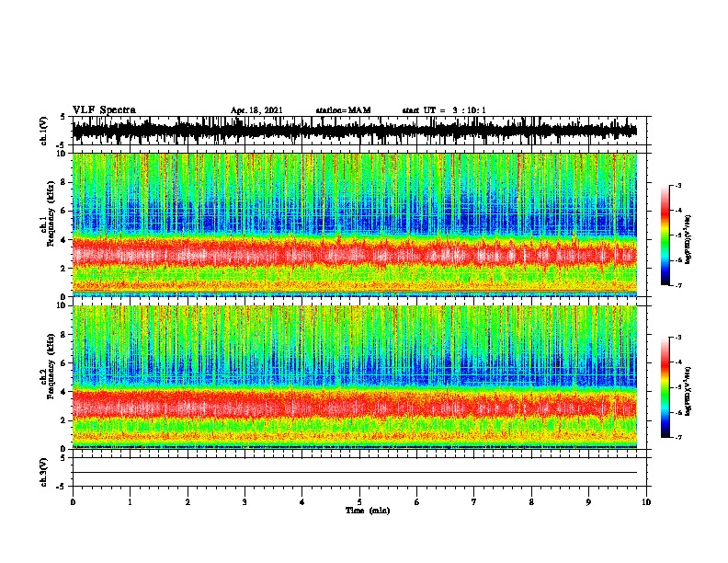Click the "VLF Spectra" plot title
Screen dimensions: 728x563
[x=104, y=109]
